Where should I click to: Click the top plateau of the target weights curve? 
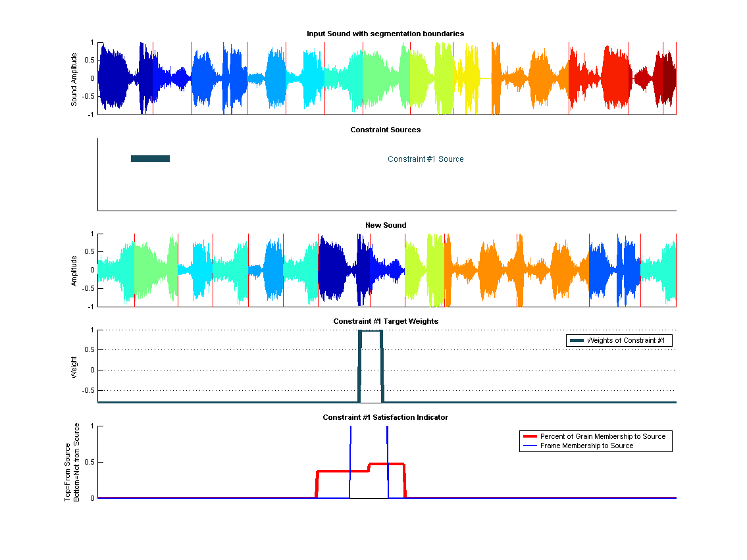[x=371, y=331]
